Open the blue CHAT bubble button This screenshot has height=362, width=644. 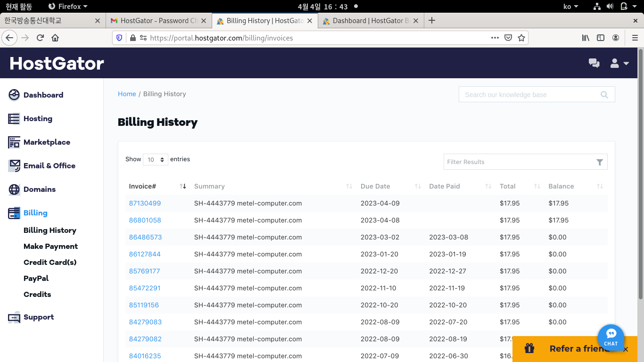pyautogui.click(x=611, y=337)
